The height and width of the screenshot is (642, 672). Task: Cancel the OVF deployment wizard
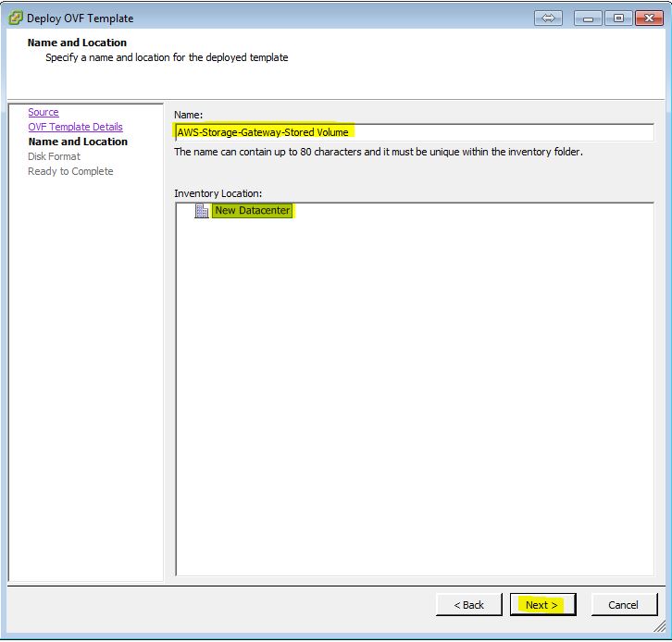click(623, 605)
